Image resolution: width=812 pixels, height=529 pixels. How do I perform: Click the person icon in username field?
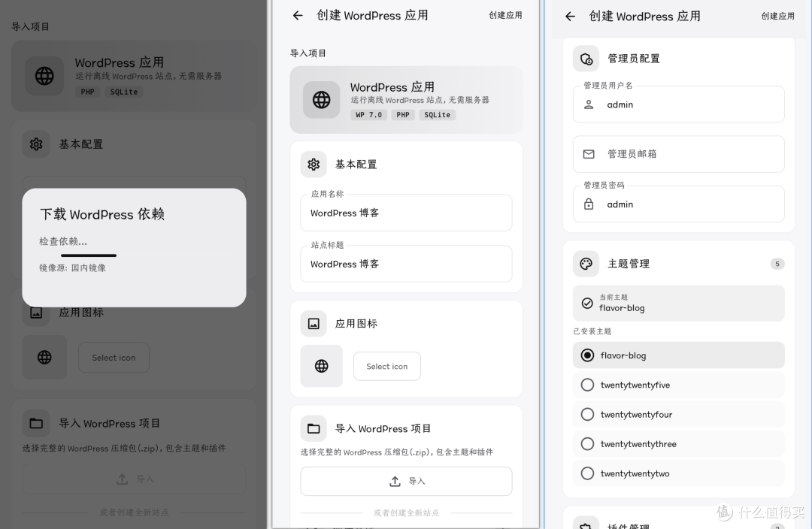pos(589,104)
